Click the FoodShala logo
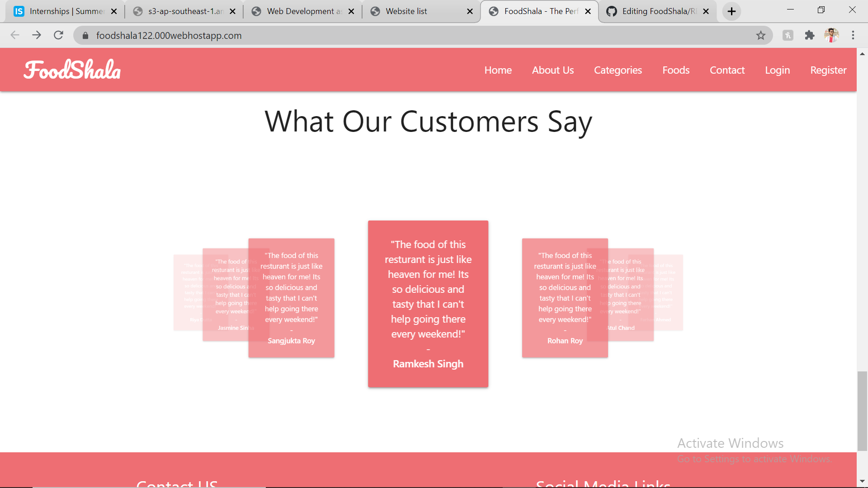Image resolution: width=868 pixels, height=488 pixels. tap(72, 70)
